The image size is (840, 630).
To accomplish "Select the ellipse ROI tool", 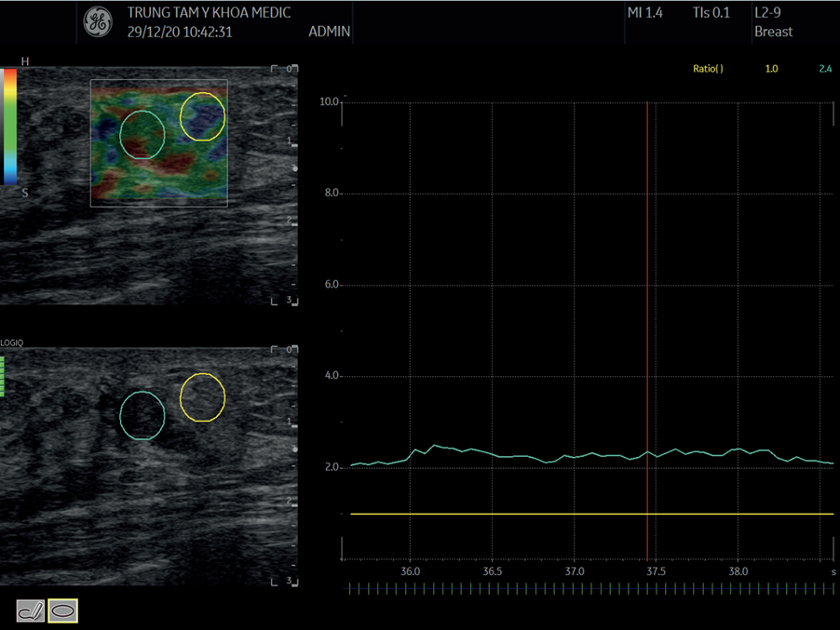I will click(63, 610).
